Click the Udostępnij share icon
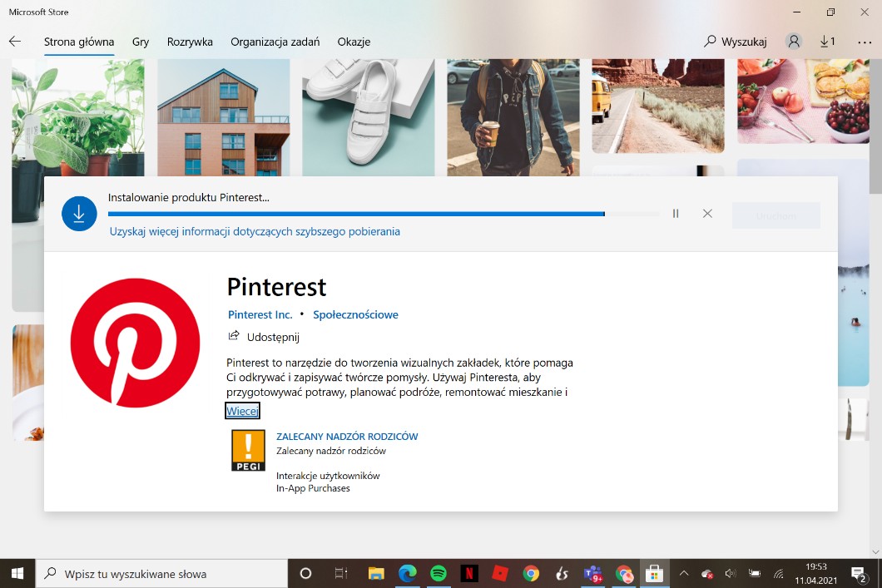 234,337
